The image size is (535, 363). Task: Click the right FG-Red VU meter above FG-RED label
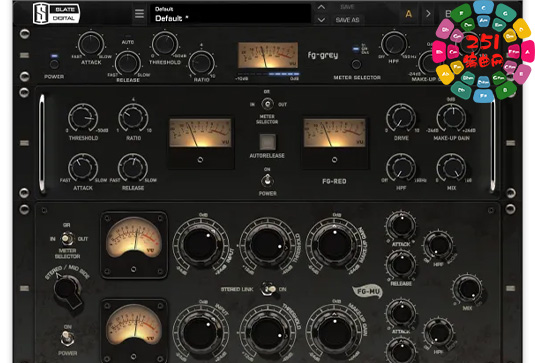click(334, 133)
